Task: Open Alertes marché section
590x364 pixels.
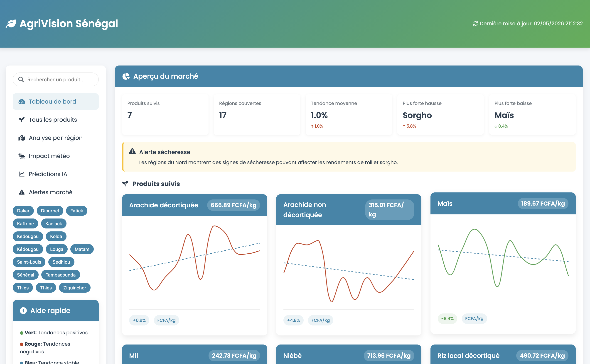Action: [56, 192]
